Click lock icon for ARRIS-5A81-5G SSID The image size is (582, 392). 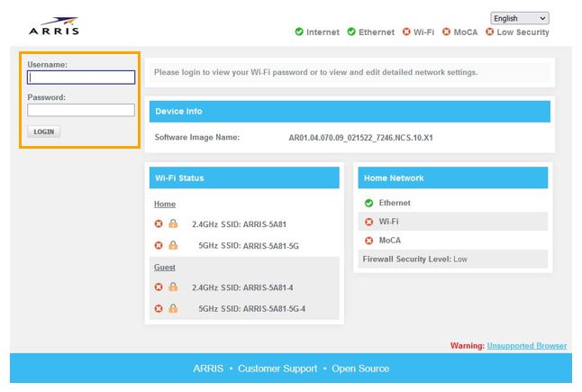point(173,245)
